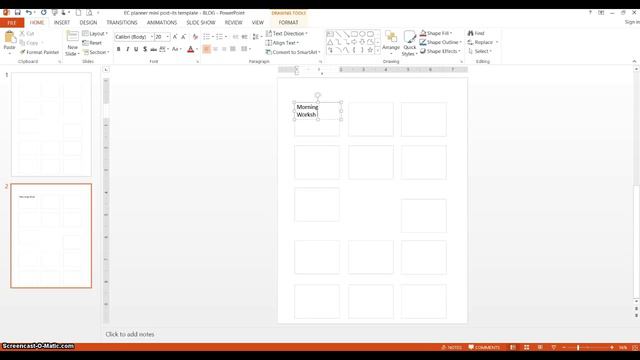The height and width of the screenshot is (360, 640).
Task: Open the font name dropdown
Action: pos(152,37)
